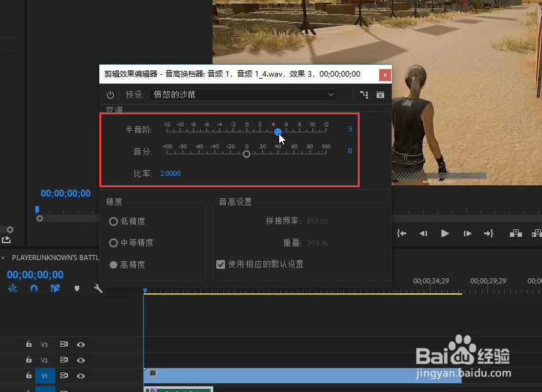Hide track V2 output with eye icon

81,360
